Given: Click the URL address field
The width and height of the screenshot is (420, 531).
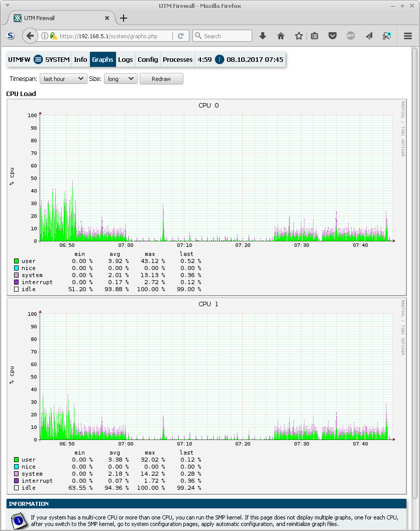Looking at the screenshot, I should tap(115, 36).
